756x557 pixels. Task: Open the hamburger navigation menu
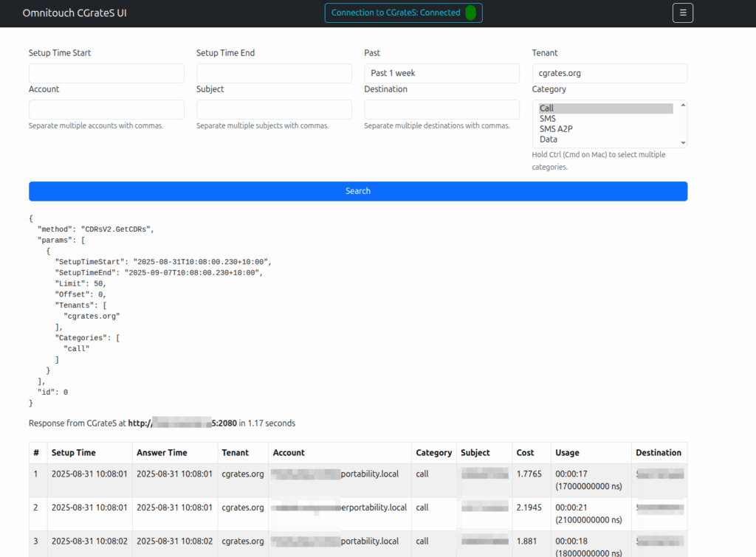pos(682,13)
